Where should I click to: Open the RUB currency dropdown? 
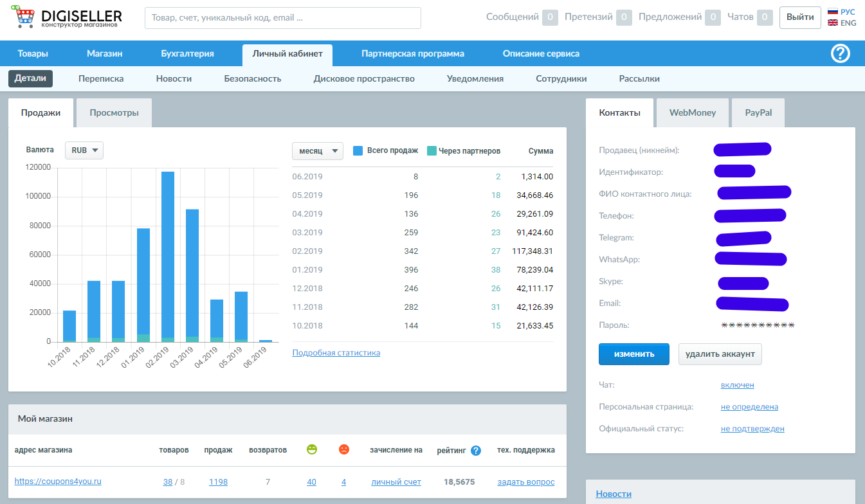point(84,150)
